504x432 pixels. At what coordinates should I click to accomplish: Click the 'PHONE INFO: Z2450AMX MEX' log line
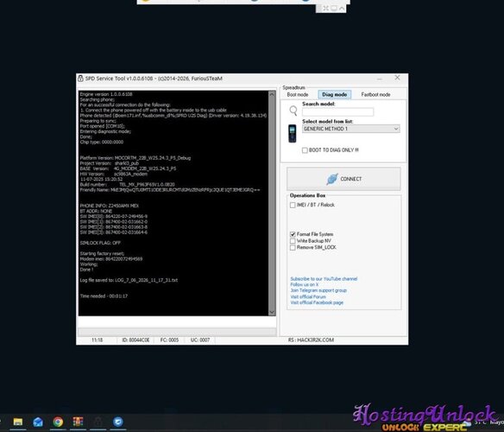pos(110,206)
